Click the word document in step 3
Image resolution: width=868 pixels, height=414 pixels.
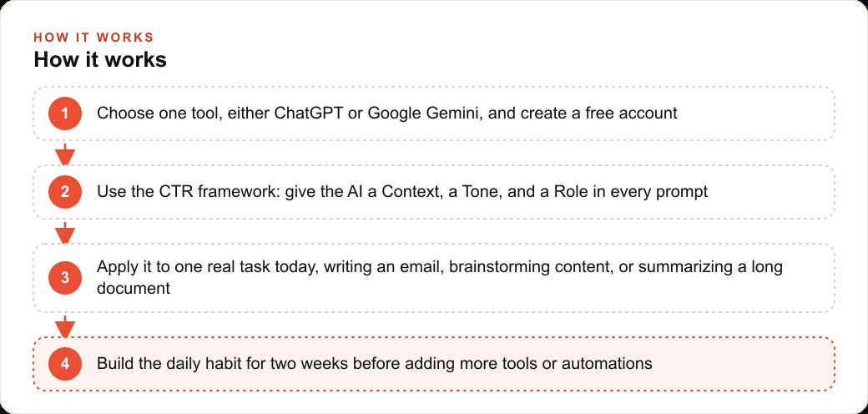[134, 288]
